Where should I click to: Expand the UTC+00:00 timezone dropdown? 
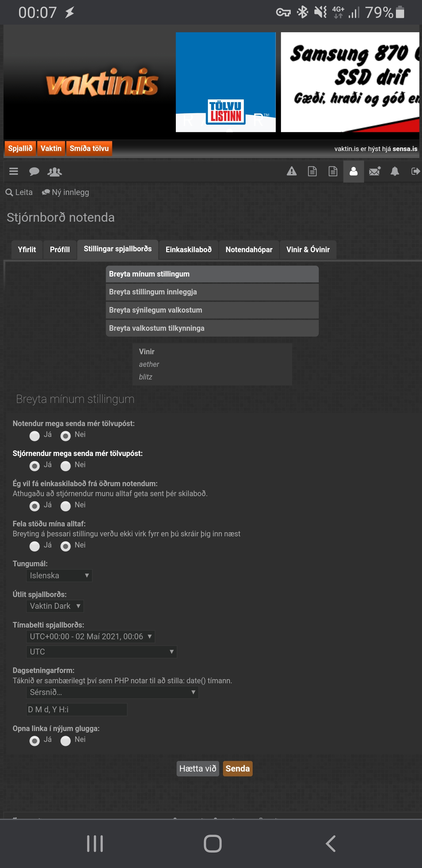pyautogui.click(x=90, y=637)
